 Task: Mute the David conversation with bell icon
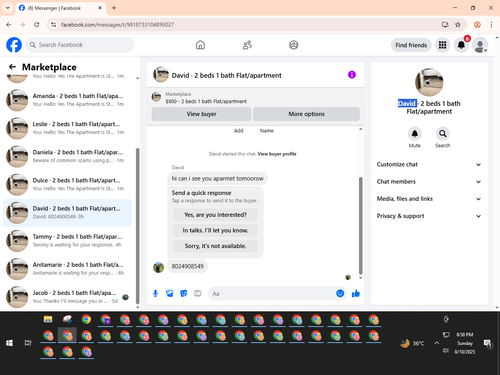point(415,134)
